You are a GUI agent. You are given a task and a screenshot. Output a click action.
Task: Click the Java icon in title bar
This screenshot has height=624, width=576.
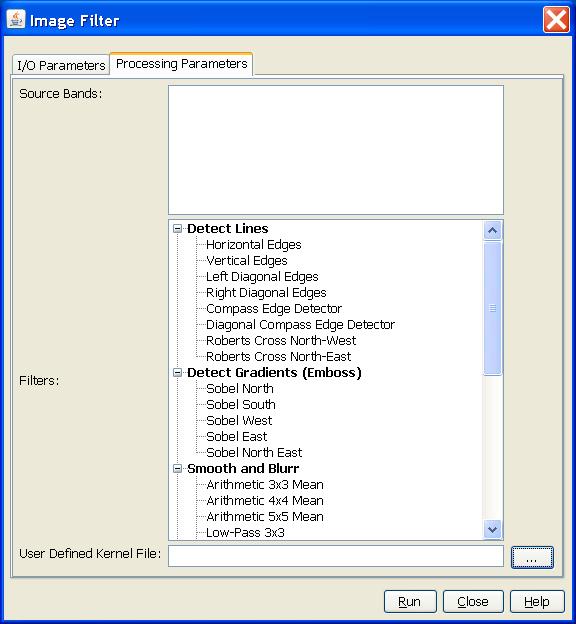pos(16,19)
